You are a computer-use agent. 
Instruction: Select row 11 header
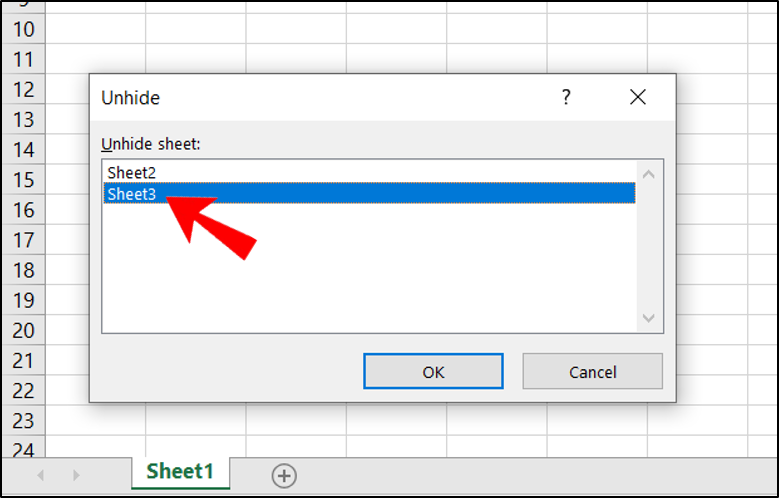point(22,59)
